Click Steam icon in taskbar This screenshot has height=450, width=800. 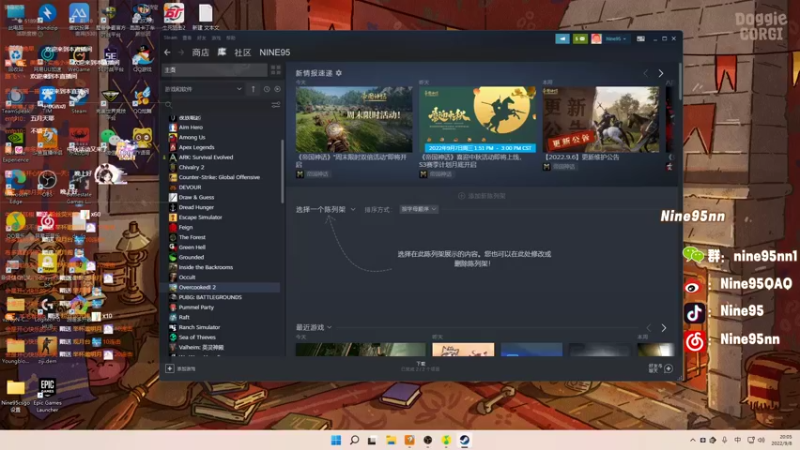point(464,440)
